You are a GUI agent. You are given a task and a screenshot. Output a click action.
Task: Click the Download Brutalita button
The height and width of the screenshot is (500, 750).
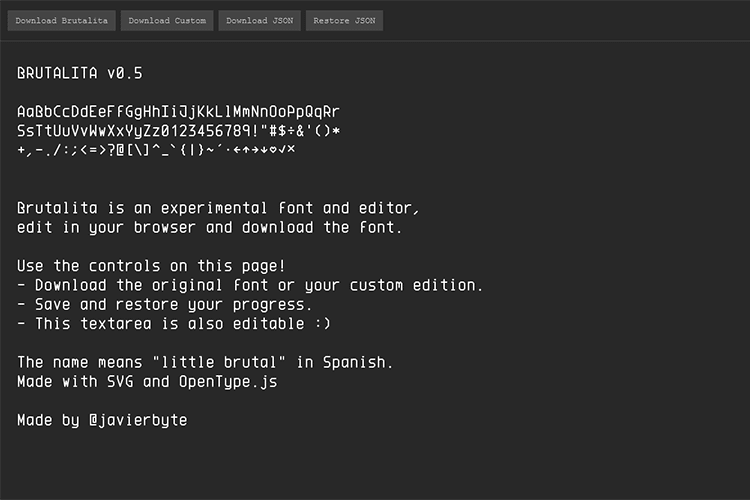62,21
